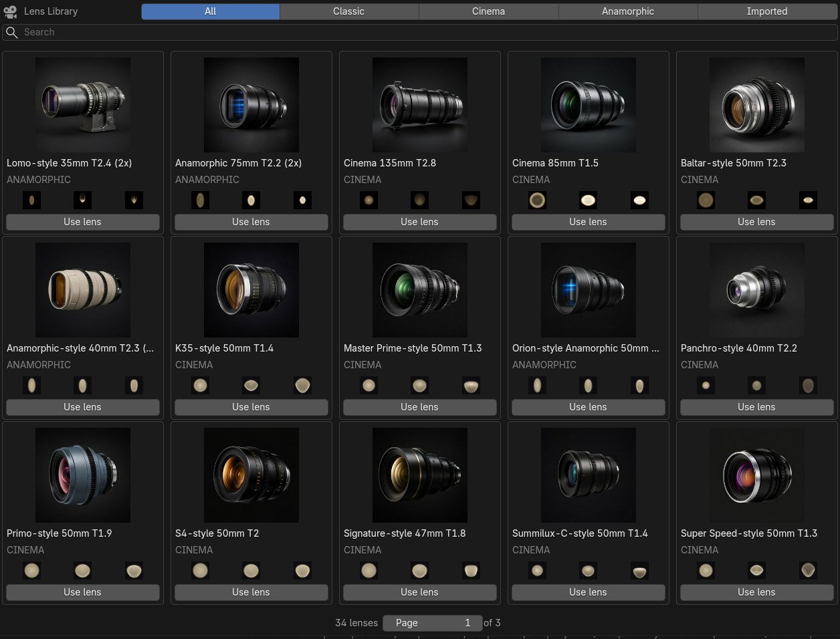Click the search magnifier icon
Image resolution: width=840 pixels, height=639 pixels.
coord(11,32)
